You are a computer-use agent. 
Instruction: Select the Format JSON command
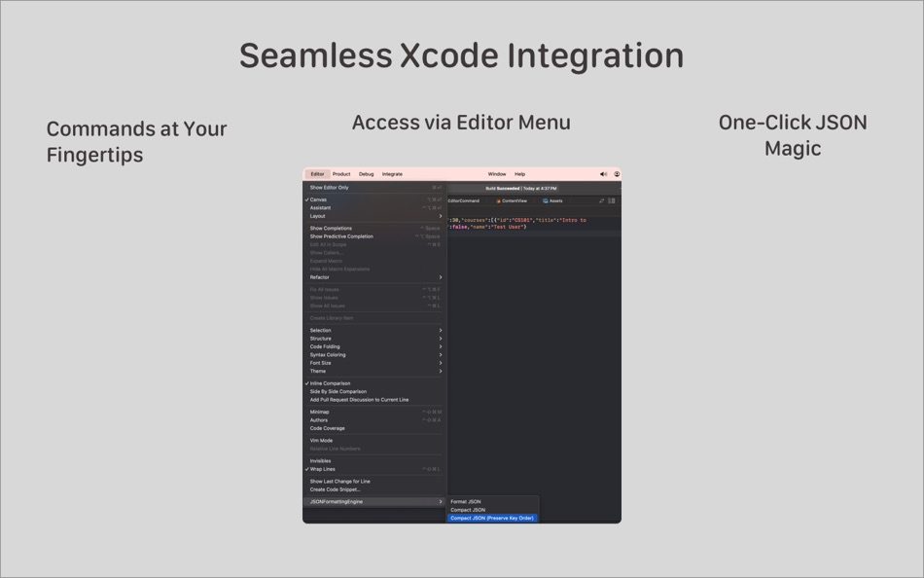(465, 501)
